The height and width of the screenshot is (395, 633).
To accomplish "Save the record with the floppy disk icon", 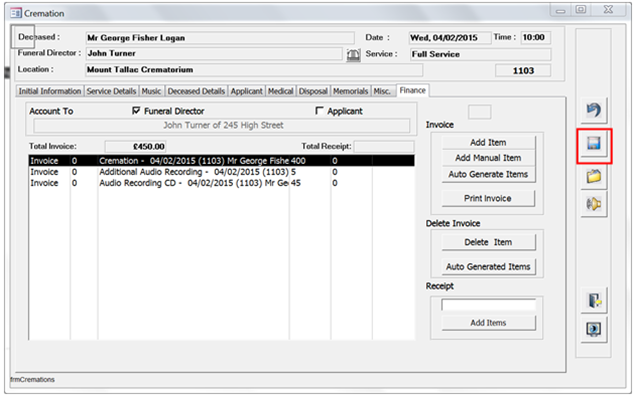I will tap(594, 143).
